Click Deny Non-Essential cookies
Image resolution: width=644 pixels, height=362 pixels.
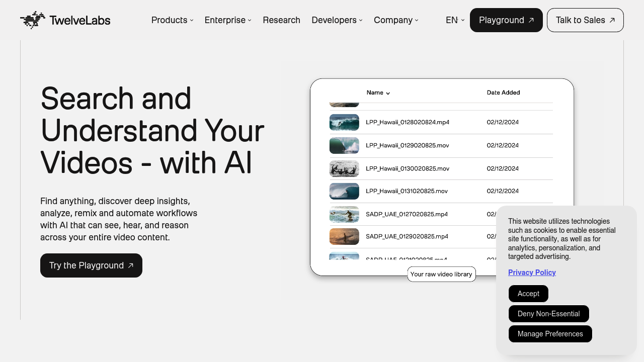tap(548, 314)
